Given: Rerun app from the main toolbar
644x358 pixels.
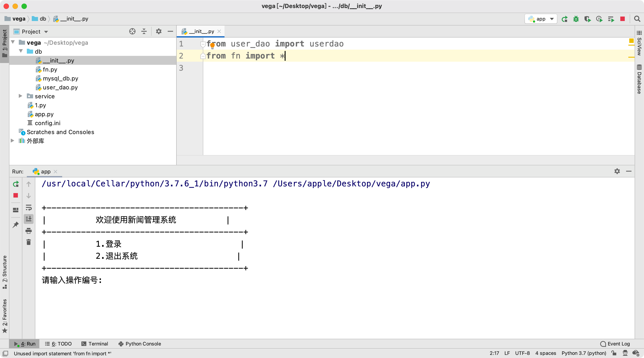Looking at the screenshot, I should click(x=564, y=19).
